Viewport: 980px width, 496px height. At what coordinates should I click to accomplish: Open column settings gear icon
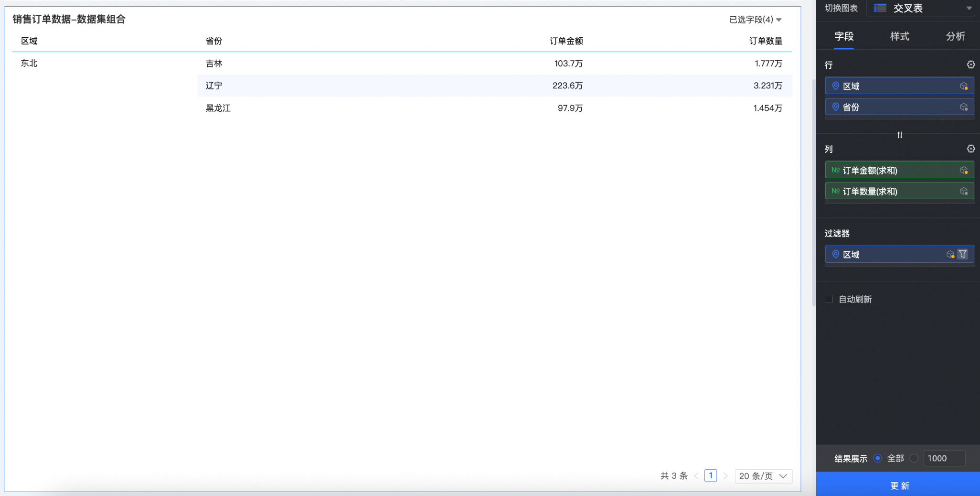click(x=970, y=149)
